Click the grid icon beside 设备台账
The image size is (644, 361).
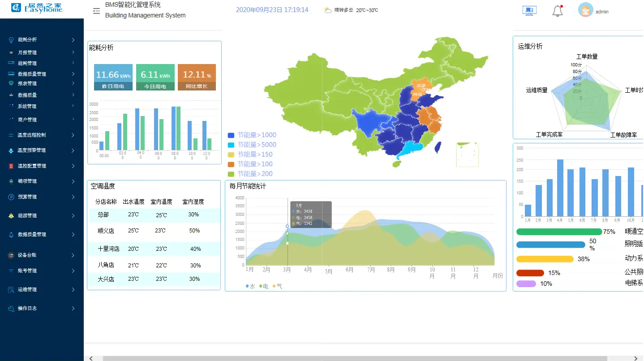click(x=11, y=255)
